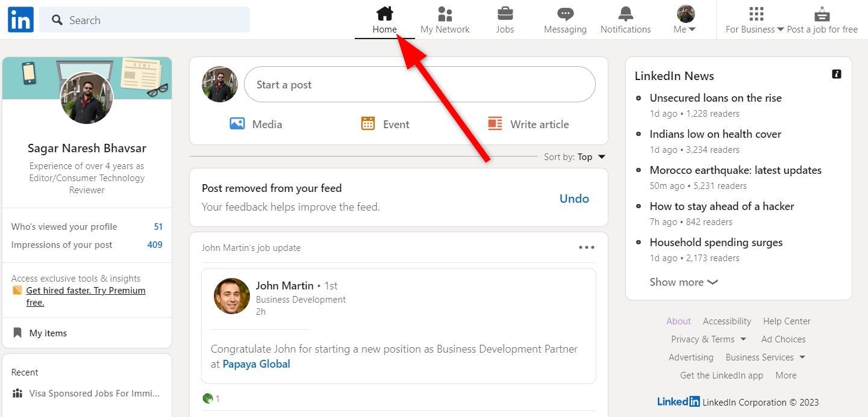Click the Search input field
Screen dimensions: 868x417
click(145, 20)
